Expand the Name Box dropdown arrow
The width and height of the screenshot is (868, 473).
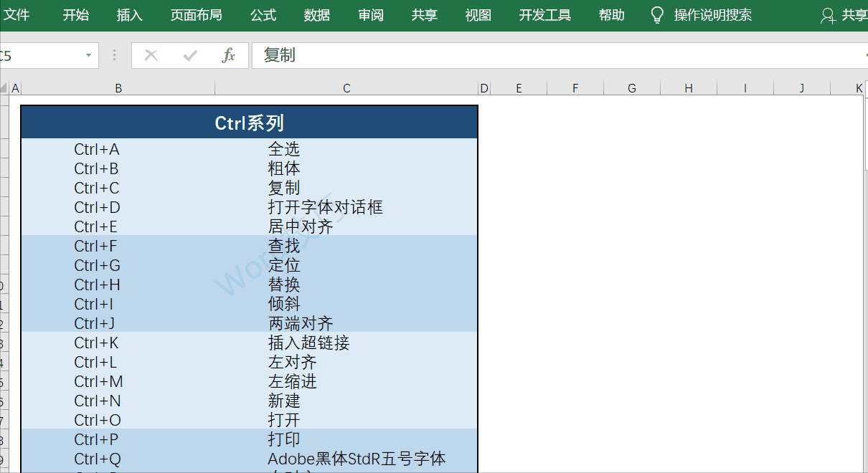tap(89, 55)
